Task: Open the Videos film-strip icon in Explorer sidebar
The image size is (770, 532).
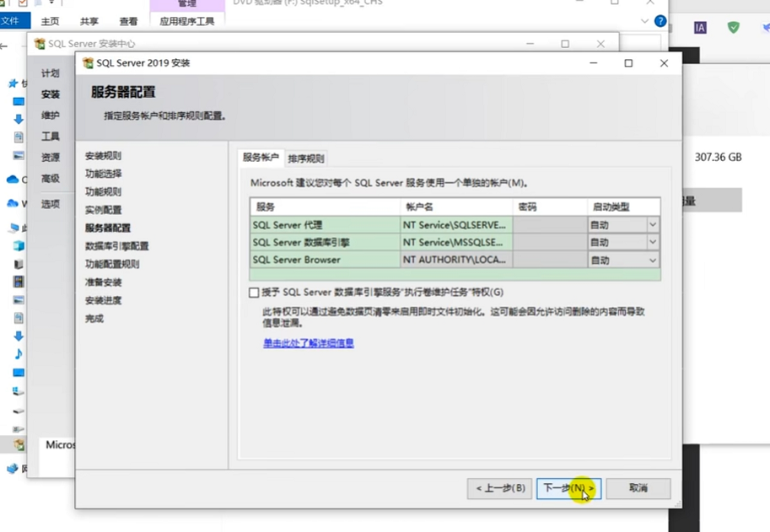Action: 19,282
